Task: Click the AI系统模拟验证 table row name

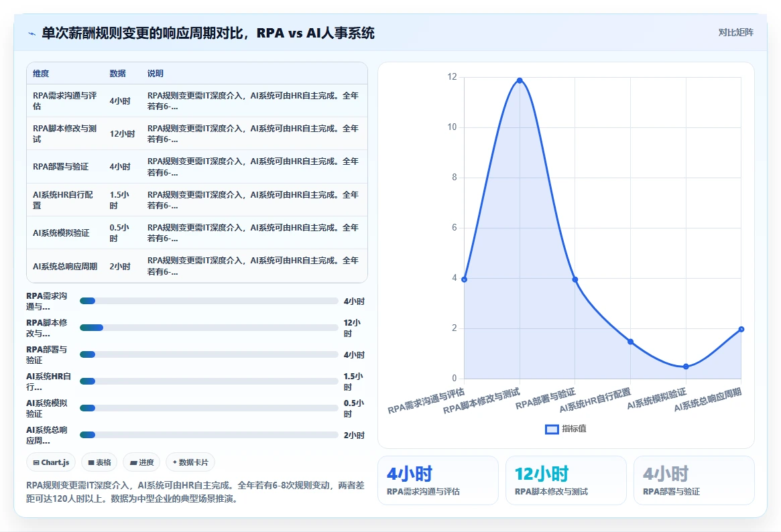Action: pyautogui.click(x=61, y=233)
